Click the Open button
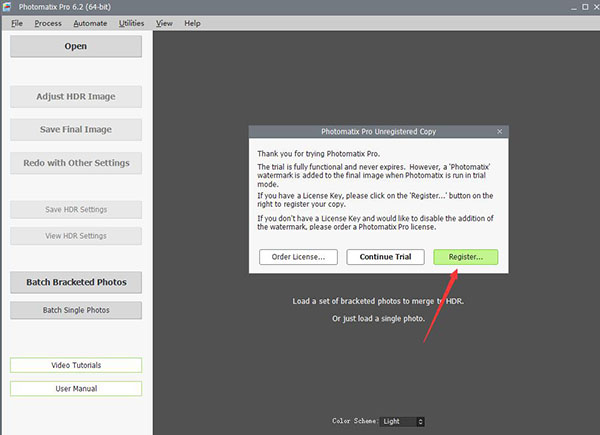The height and width of the screenshot is (435, 600). coord(76,46)
